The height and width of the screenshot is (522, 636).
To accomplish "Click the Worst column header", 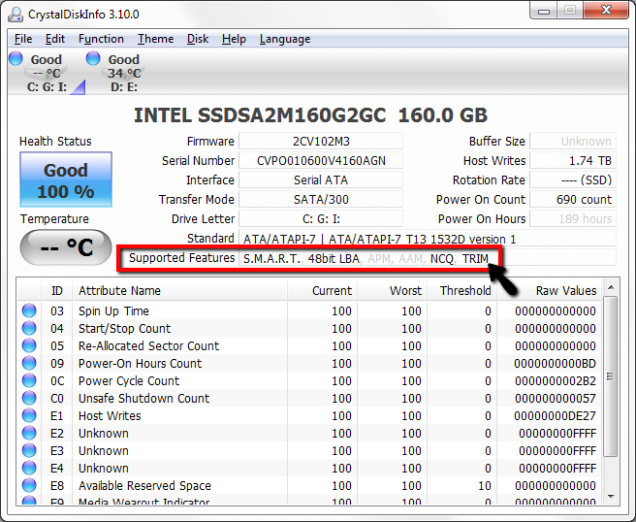I will (x=392, y=290).
